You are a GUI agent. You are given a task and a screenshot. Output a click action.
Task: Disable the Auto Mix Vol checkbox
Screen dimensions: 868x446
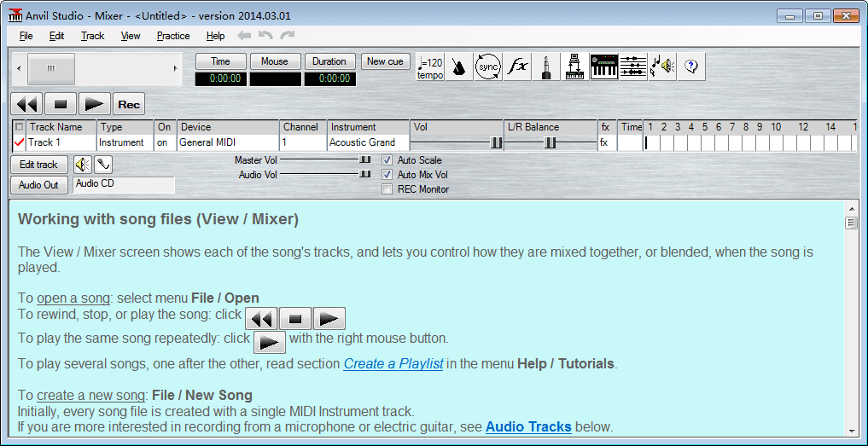coord(387,175)
